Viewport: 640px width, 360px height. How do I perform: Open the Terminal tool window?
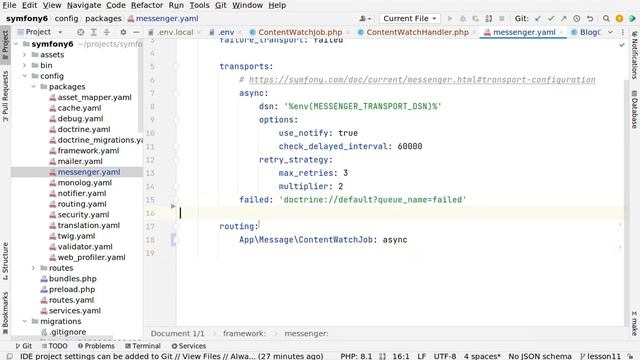click(x=142, y=346)
